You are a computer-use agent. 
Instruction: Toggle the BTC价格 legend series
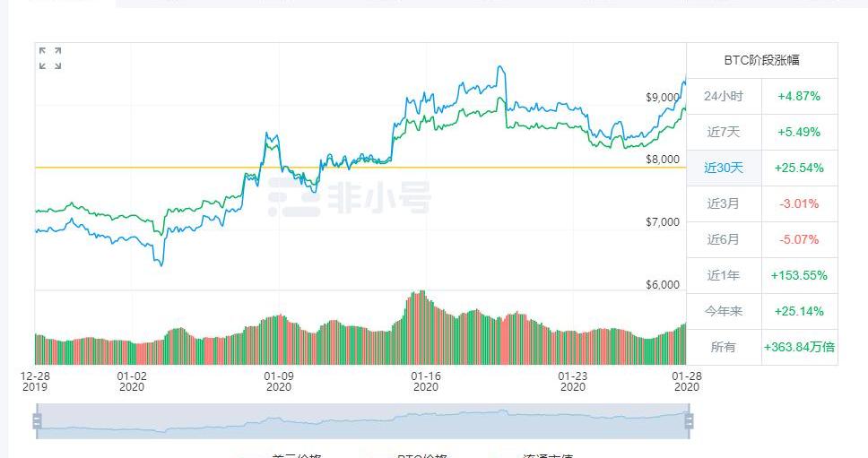pyautogui.click(x=421, y=455)
